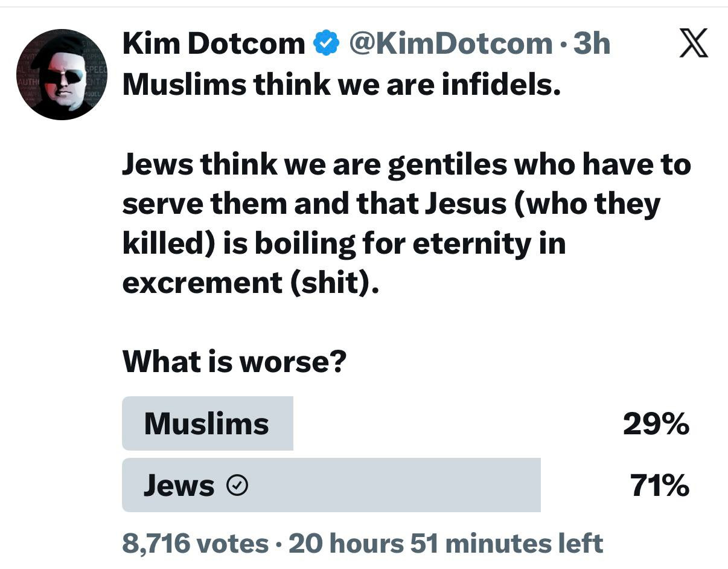
Task: Click the "What is worse?" poll question
Action: click(x=234, y=362)
